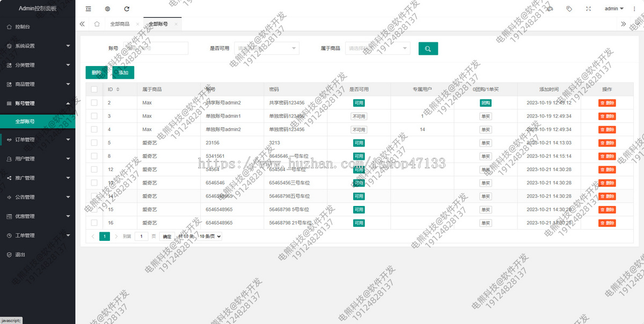This screenshot has width=644, height=324.
Task: Switch to the 全部商品 tab
Action: (x=120, y=24)
